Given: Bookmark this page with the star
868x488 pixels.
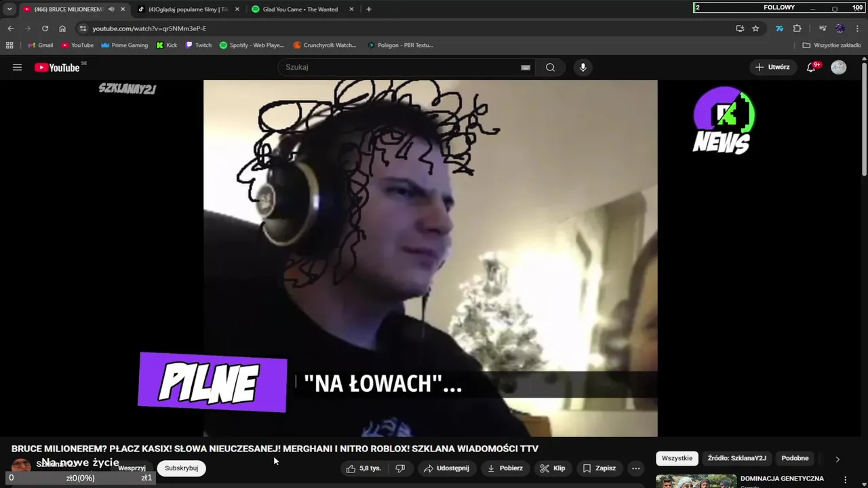Looking at the screenshot, I should coord(755,28).
